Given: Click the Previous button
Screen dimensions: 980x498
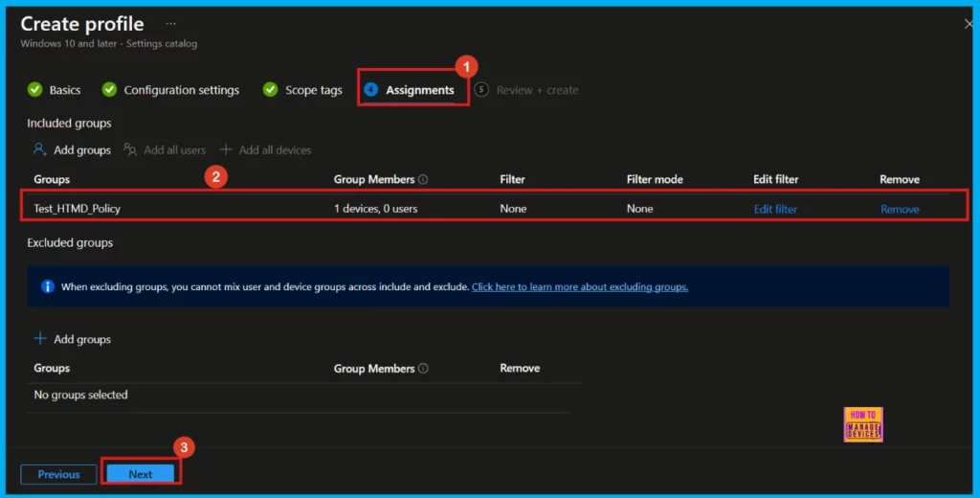Looking at the screenshot, I should click(x=58, y=474).
